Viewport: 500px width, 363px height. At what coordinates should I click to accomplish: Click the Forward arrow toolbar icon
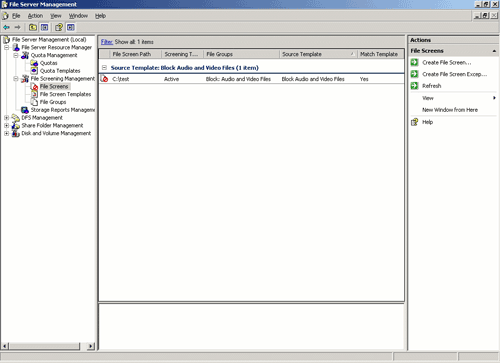pos(17,27)
